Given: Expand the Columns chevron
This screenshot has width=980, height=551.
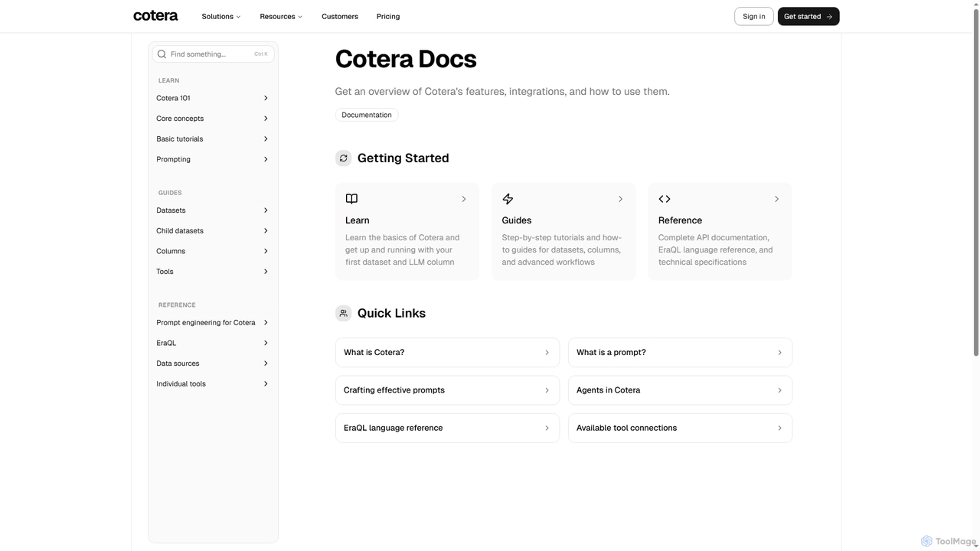Looking at the screenshot, I should pos(266,251).
